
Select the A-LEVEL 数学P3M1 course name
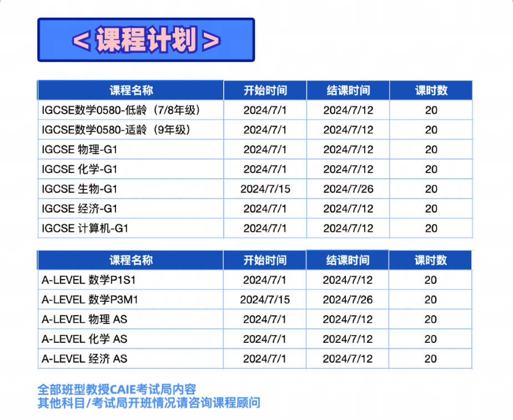[90, 300]
